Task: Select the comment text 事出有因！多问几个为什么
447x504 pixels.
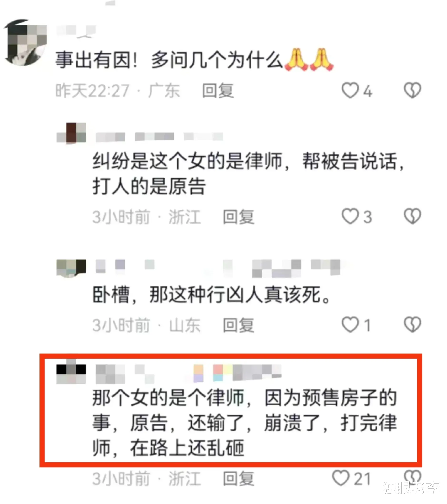Action: click(169, 60)
